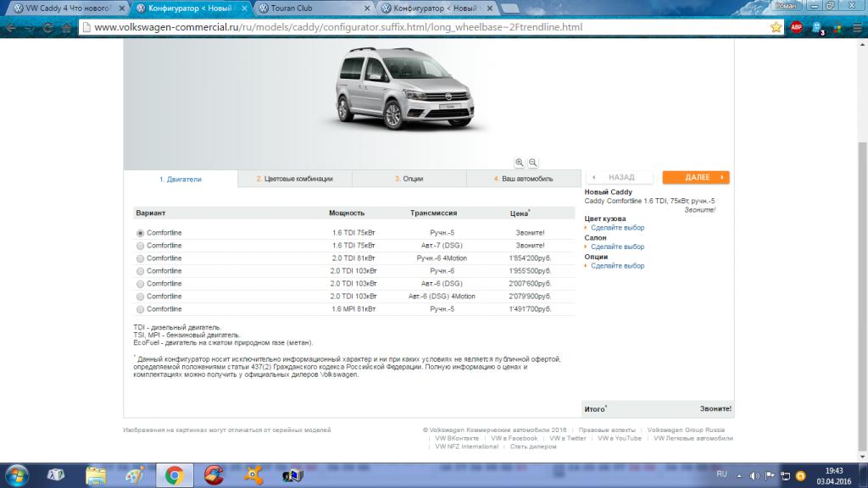The height and width of the screenshot is (488, 868).
Task: Show hidden tray icons arrow
Action: (x=739, y=476)
